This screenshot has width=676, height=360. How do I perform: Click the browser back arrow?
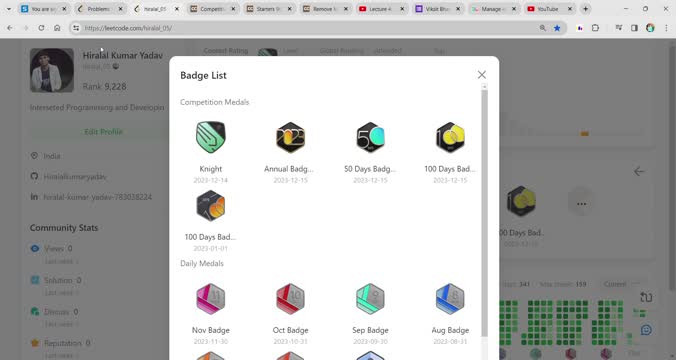[9, 28]
